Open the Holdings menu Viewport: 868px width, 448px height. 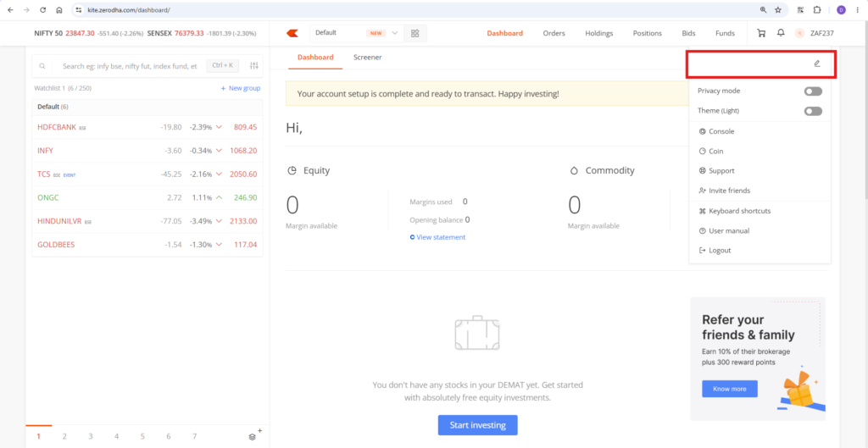pos(599,33)
